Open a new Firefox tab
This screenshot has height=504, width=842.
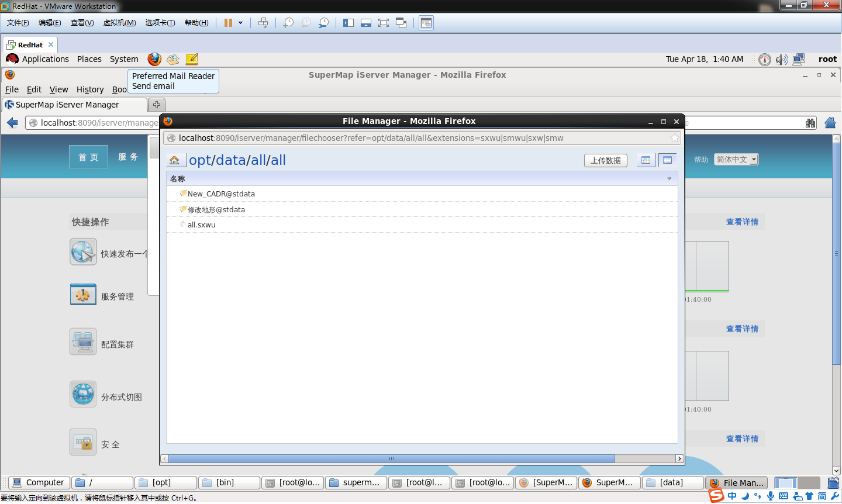click(x=156, y=105)
